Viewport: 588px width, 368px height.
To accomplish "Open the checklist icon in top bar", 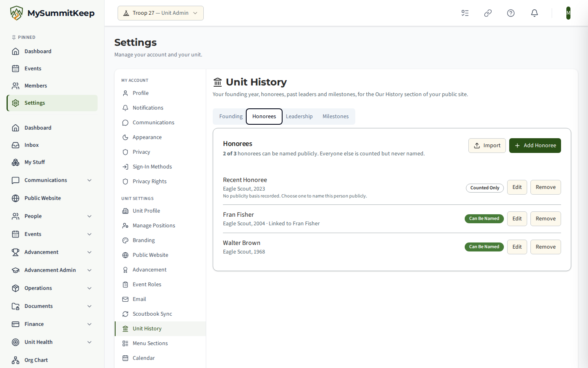I will point(465,13).
